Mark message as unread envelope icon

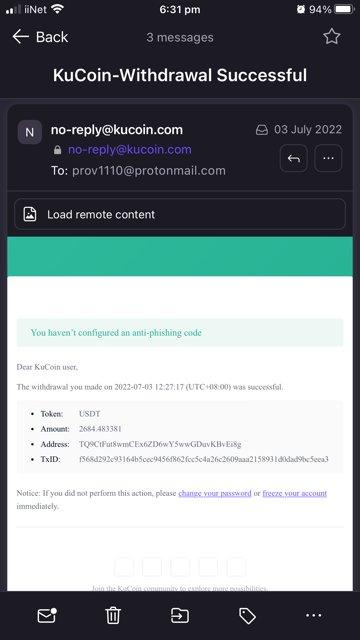pyautogui.click(x=47, y=616)
